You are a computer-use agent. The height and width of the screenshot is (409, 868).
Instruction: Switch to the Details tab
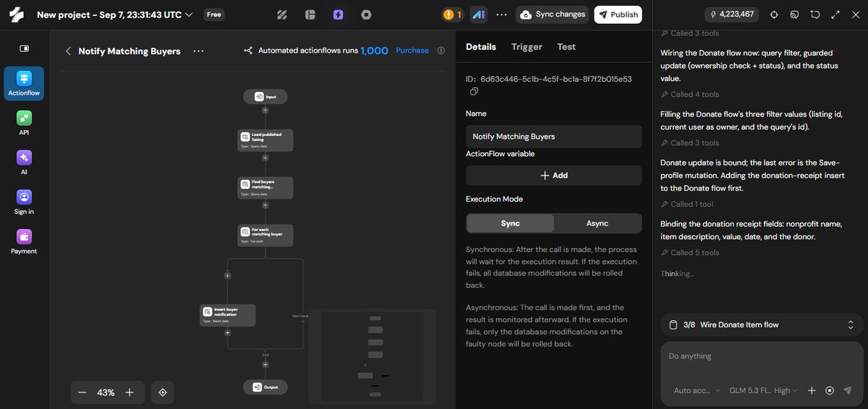click(x=481, y=46)
